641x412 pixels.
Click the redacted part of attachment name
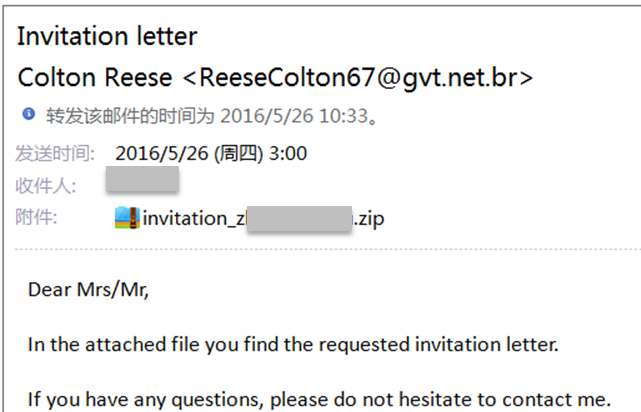pos(300,217)
